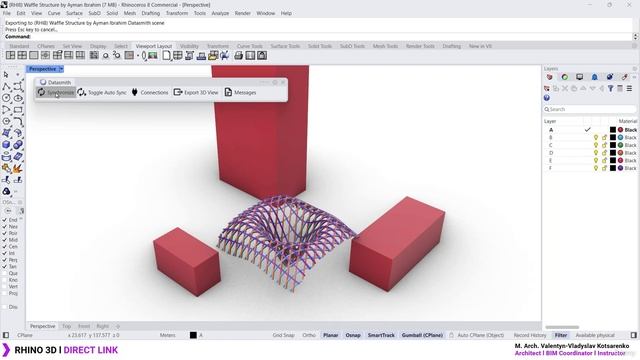Click the Layers Search input field
640x360 pixels.
tap(589, 109)
